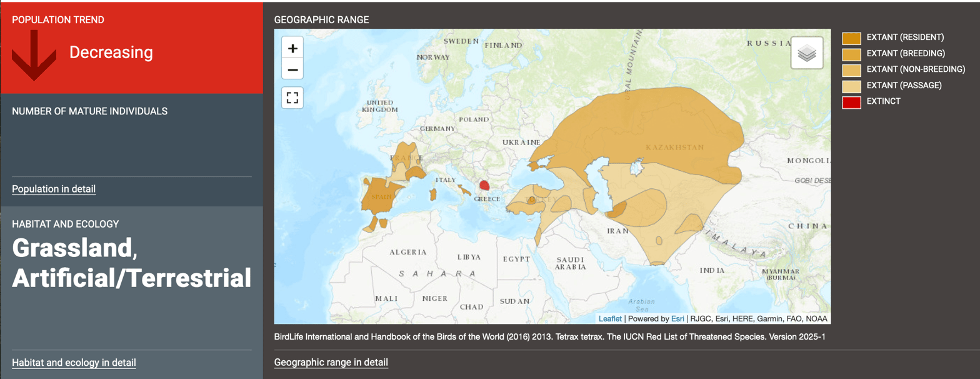Select the Extant (Breeding) legend swatch
980x379 pixels.
[851, 53]
